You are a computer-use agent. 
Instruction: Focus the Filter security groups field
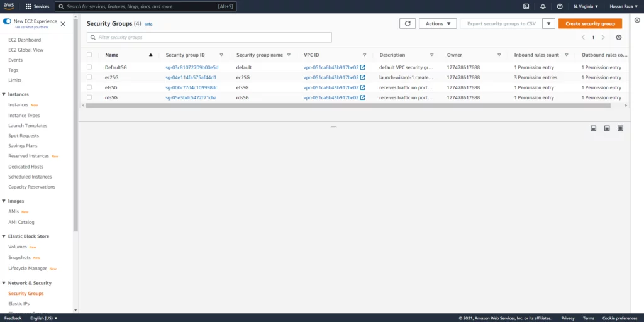click(209, 37)
